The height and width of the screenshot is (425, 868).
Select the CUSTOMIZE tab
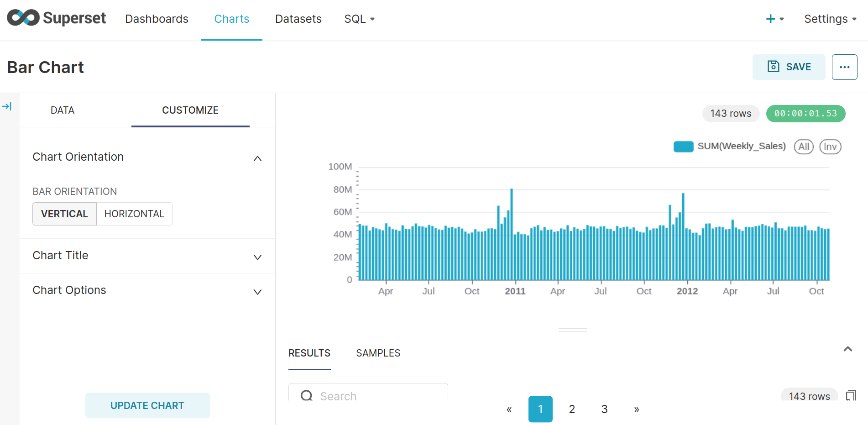[x=190, y=110]
